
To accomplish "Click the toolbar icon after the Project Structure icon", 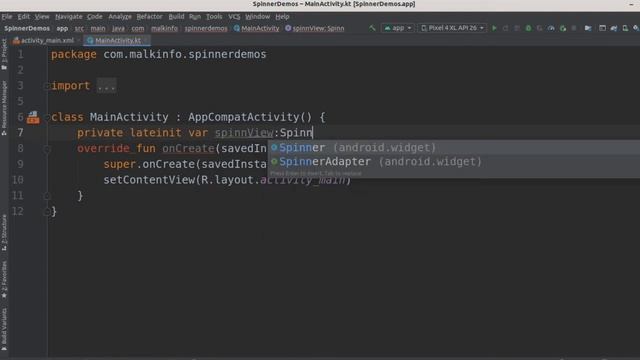I will [602, 28].
